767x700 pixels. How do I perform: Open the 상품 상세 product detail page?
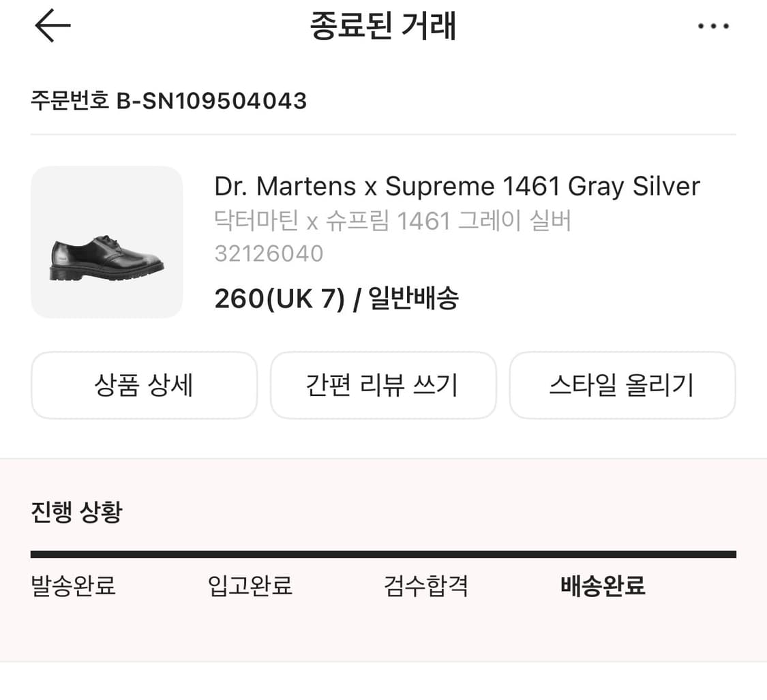click(144, 385)
